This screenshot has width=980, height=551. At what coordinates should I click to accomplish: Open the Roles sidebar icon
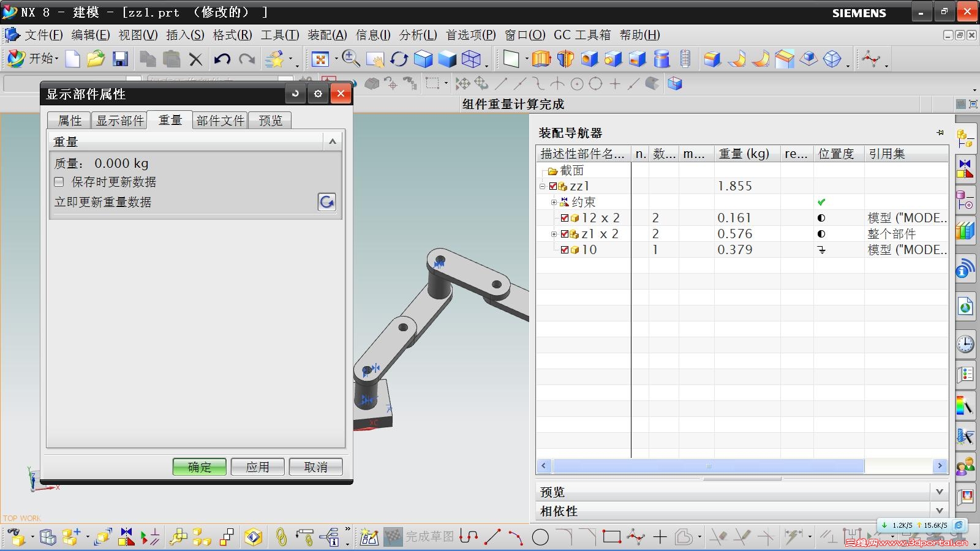point(965,467)
